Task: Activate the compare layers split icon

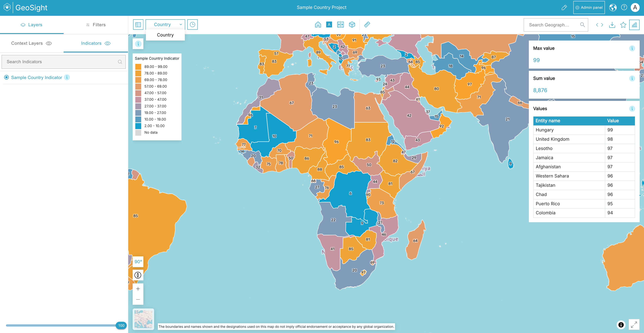Action: tap(340, 25)
